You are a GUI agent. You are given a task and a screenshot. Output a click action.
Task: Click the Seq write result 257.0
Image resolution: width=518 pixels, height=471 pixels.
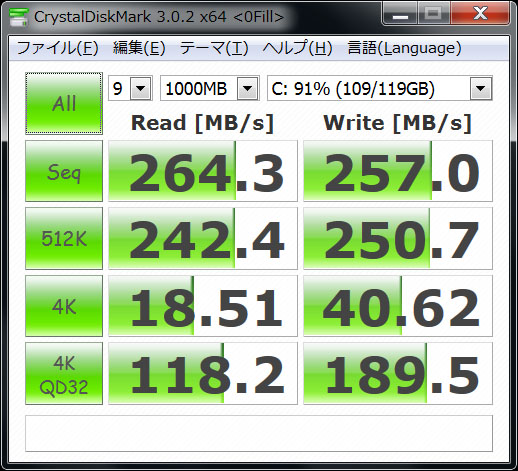pos(398,171)
